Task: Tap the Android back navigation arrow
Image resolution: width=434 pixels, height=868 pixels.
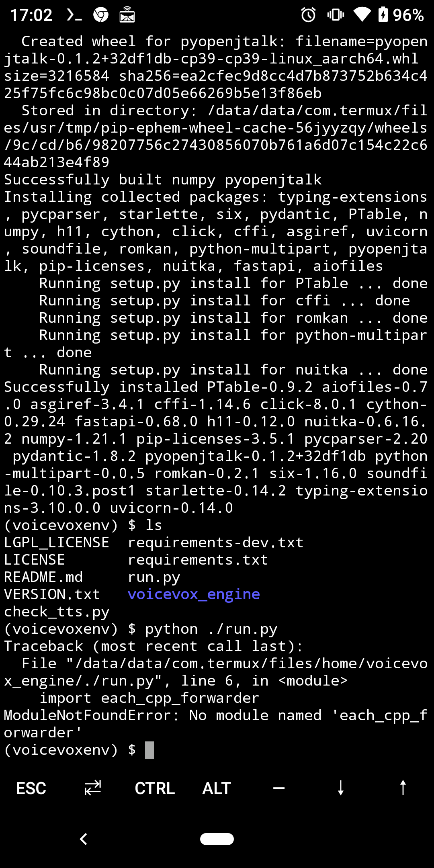Action: 84,839
